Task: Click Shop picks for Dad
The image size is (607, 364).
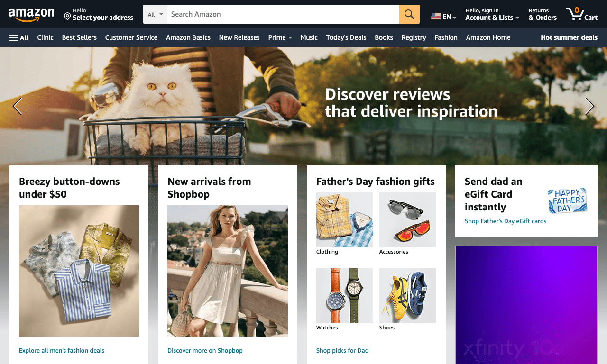Action: pos(342,351)
